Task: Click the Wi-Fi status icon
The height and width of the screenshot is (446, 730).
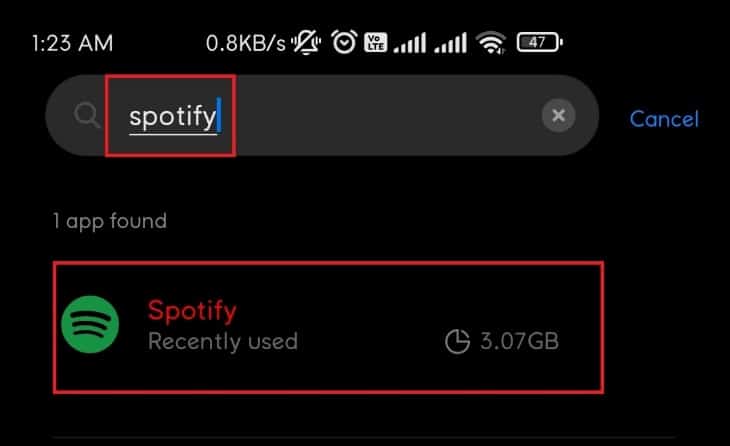Action: pos(490,43)
